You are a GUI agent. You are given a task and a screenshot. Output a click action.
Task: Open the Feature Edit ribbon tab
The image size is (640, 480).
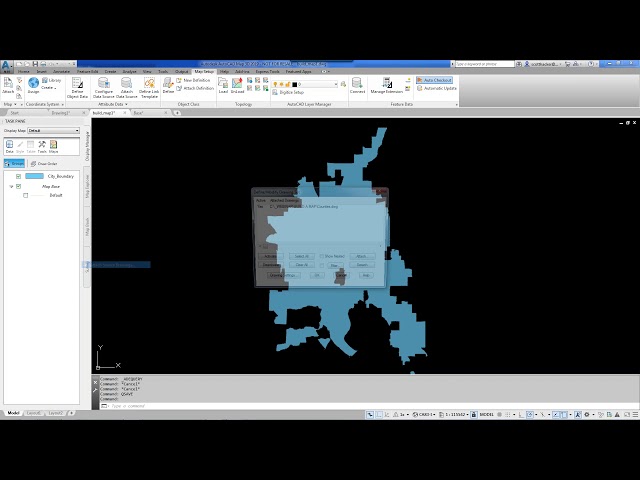[x=87, y=72]
